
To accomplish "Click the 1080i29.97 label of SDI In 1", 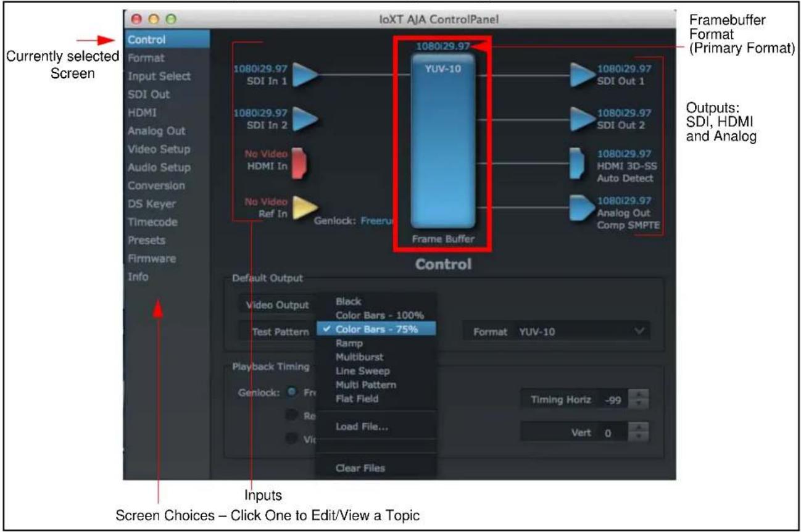I will (x=259, y=69).
